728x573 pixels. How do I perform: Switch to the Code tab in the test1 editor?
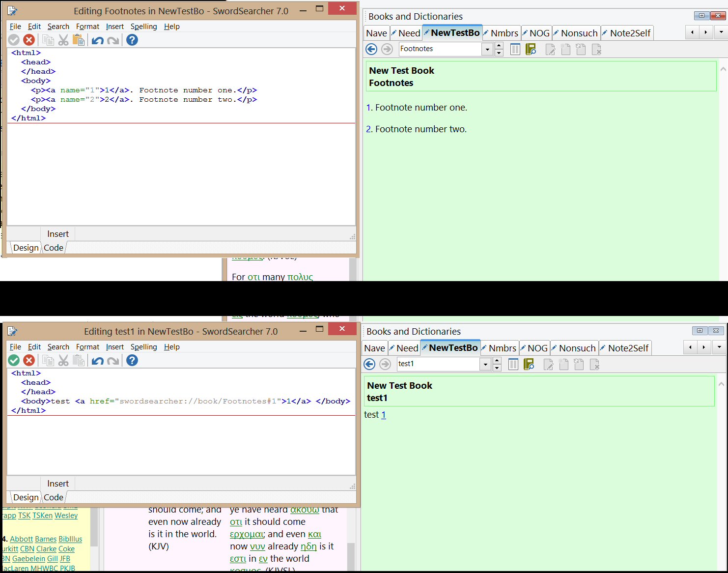(x=54, y=497)
